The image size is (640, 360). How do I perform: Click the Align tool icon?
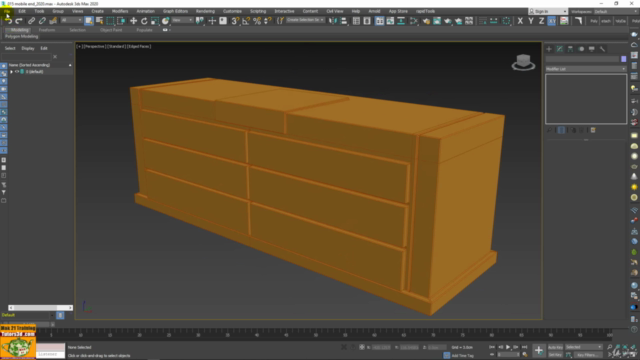click(x=344, y=21)
